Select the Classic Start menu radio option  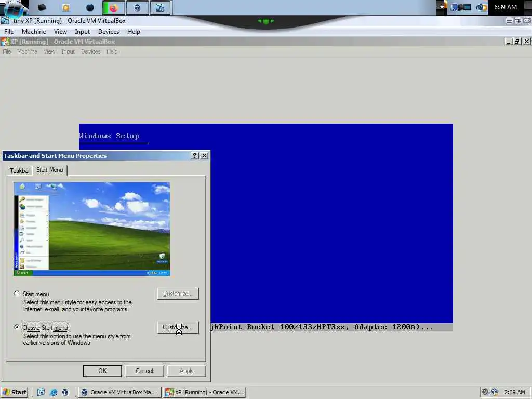coord(17,327)
